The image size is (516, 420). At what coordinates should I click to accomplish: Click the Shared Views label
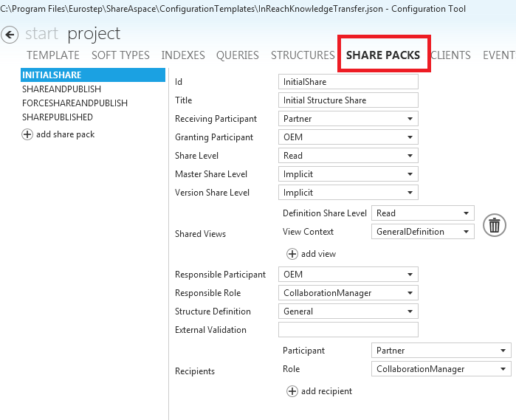pos(200,234)
